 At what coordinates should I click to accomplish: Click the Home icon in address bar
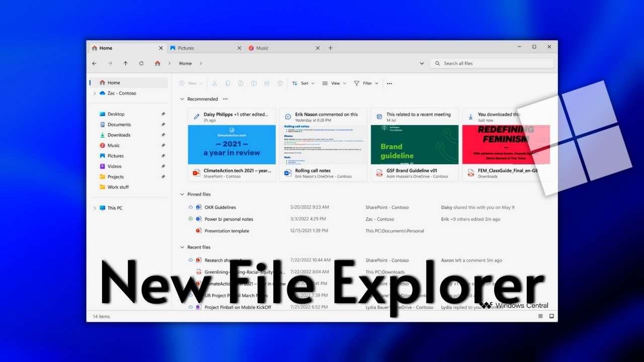coord(157,63)
